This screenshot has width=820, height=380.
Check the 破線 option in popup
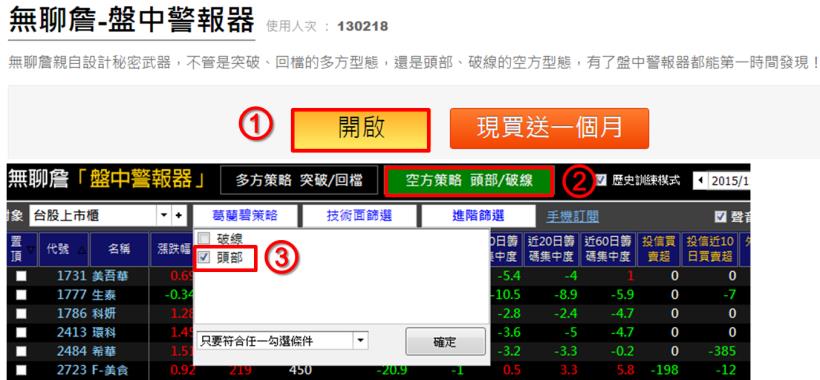click(x=204, y=240)
